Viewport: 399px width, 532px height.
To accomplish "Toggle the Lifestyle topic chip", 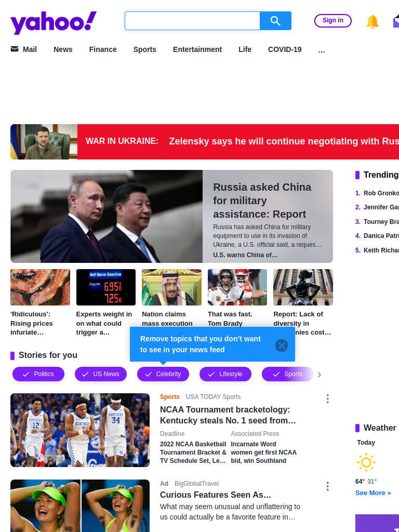I will (225, 374).
